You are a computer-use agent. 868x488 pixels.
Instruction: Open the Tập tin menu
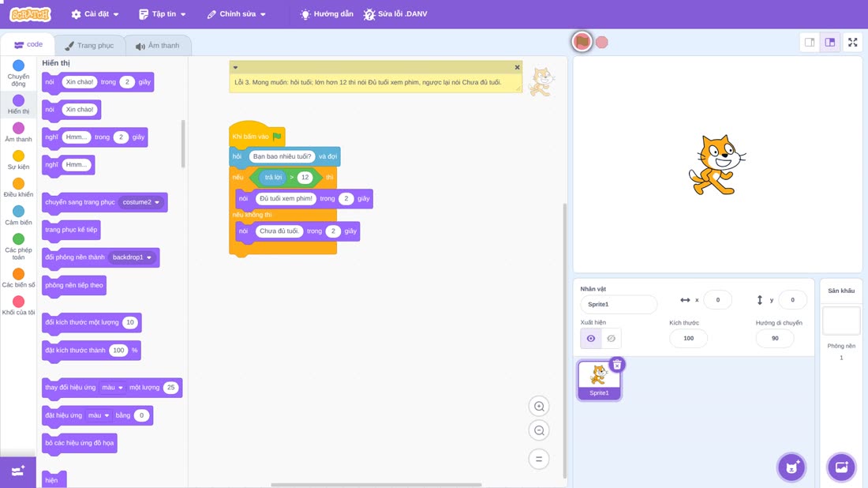163,14
